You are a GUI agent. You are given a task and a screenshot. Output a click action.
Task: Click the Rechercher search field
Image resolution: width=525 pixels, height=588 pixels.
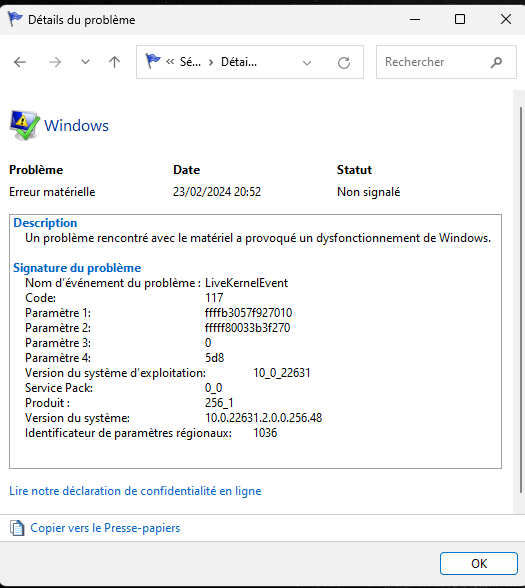click(435, 62)
